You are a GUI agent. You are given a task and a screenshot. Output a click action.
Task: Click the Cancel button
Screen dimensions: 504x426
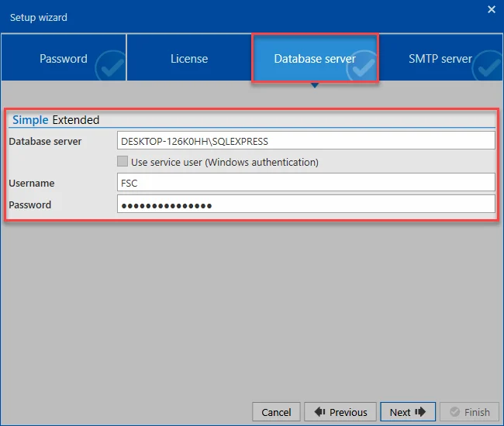pos(276,412)
